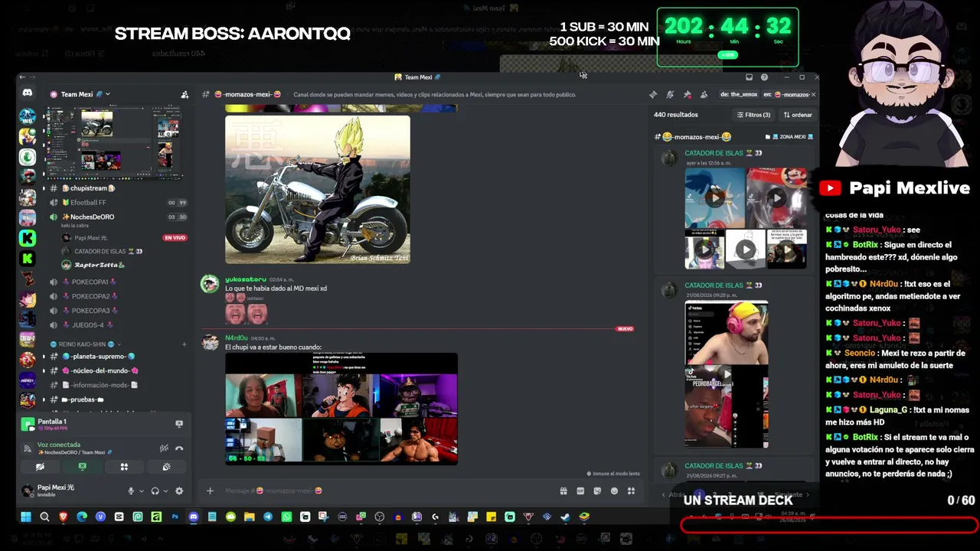Viewport: 980px width, 551px height.
Task: Jump to the ZONA MEXI category link
Action: pos(789,137)
